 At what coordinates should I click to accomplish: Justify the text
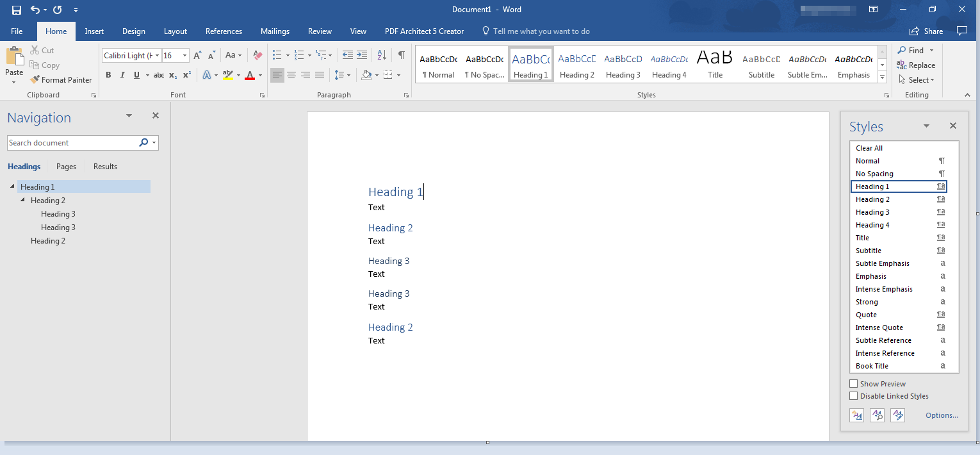pos(319,75)
